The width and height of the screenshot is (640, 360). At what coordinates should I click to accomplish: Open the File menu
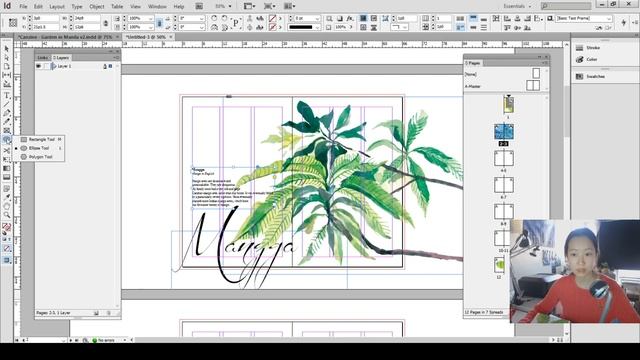coord(23,7)
